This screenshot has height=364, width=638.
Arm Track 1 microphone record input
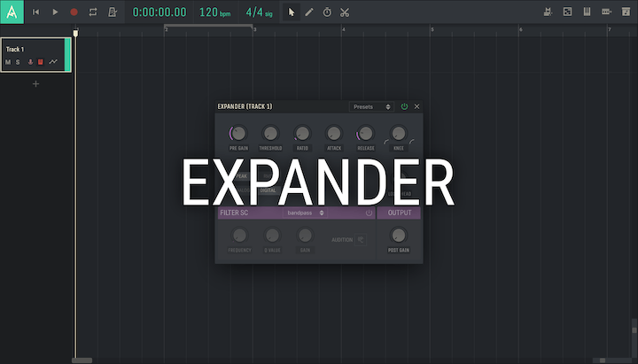30,62
